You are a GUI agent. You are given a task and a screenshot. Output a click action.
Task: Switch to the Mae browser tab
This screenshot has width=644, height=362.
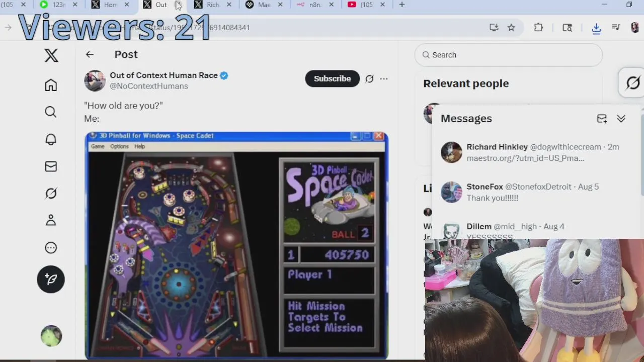[264, 5]
